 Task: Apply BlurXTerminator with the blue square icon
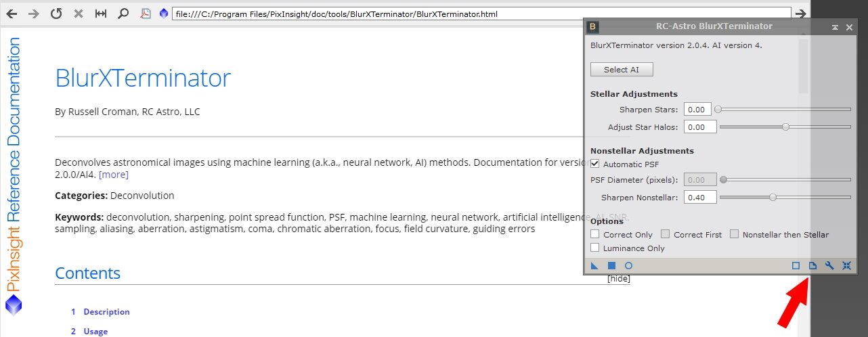click(611, 266)
